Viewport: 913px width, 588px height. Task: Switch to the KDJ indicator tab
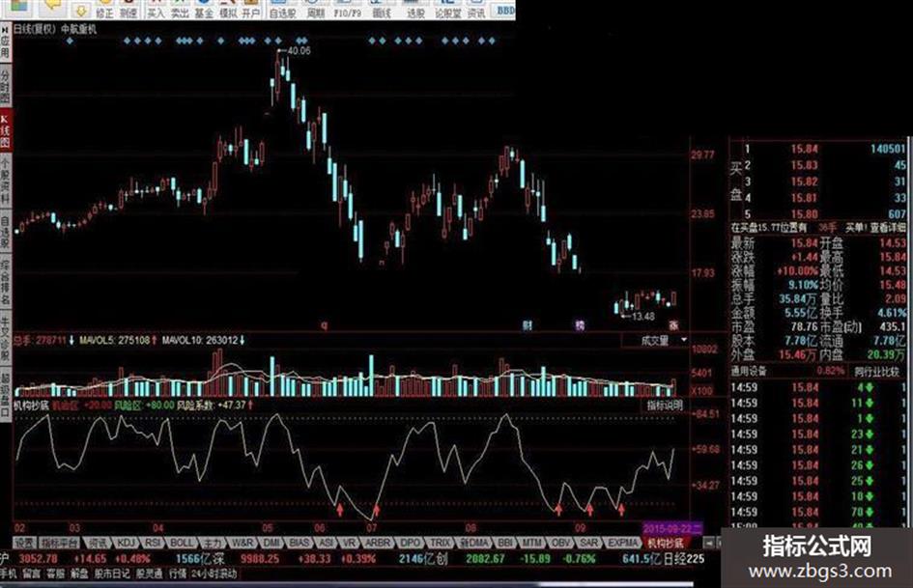point(126,543)
